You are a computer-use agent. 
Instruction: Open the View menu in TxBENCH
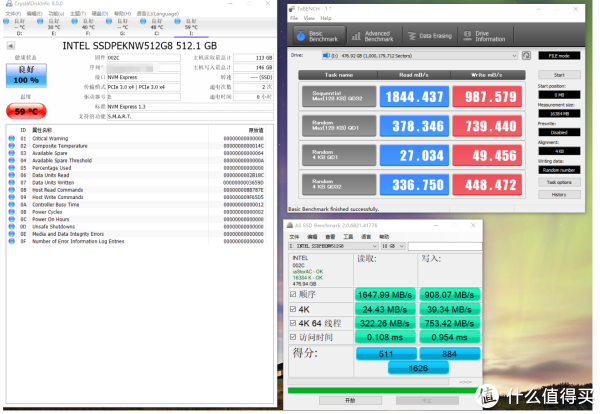pyautogui.click(x=309, y=18)
